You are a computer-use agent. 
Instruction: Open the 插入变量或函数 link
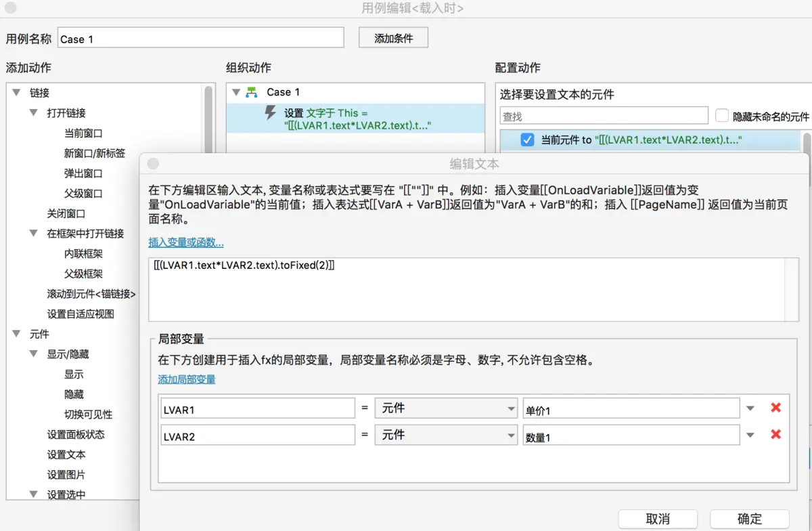coord(185,242)
